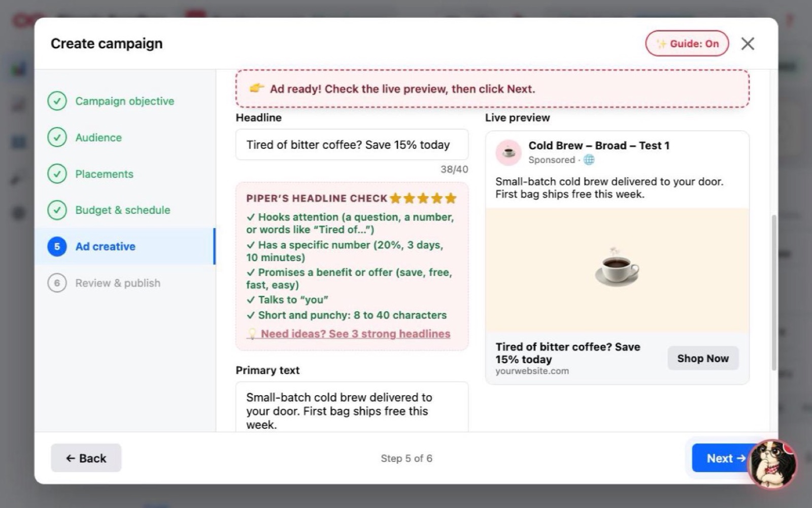Click into the Headline input field
The image size is (812, 508).
352,145
